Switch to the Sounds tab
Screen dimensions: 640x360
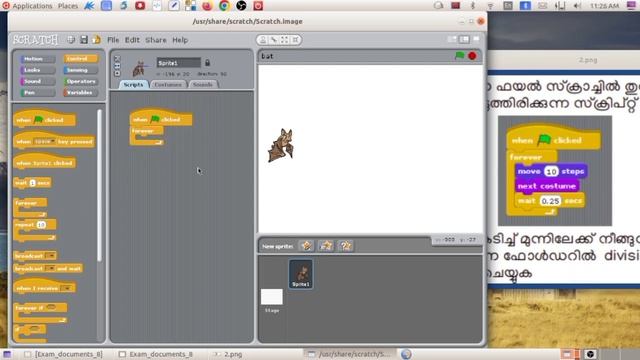(203, 84)
